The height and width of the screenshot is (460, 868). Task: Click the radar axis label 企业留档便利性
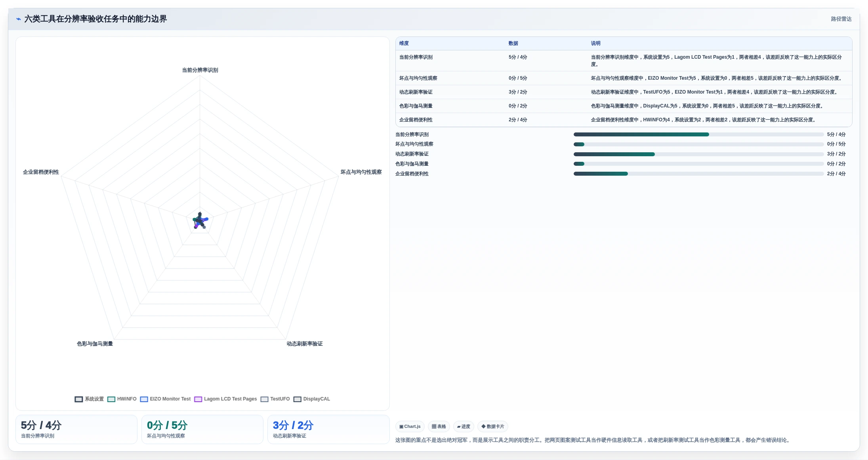tap(41, 172)
